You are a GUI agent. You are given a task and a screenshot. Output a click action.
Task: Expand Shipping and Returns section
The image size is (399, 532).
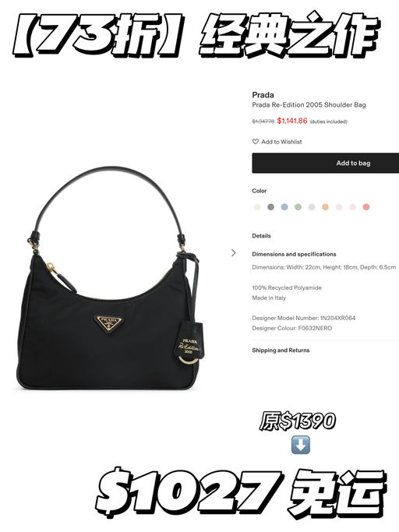(x=281, y=351)
